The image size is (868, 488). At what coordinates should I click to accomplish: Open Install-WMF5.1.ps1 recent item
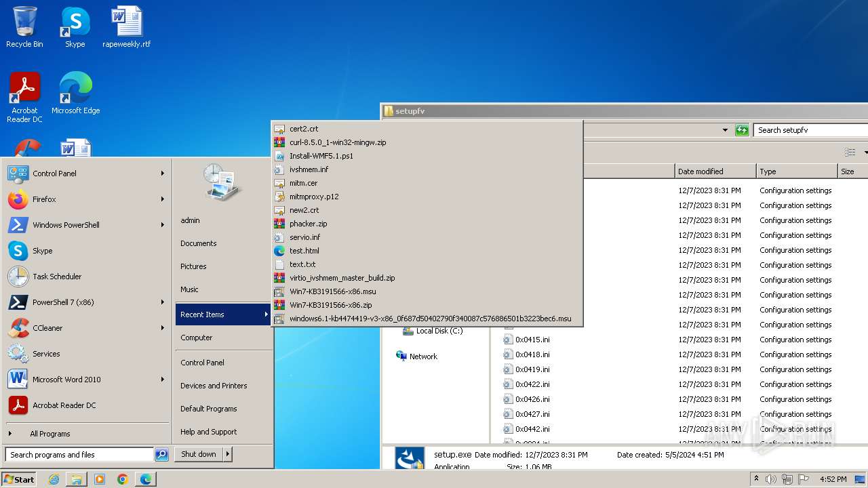(427, 156)
